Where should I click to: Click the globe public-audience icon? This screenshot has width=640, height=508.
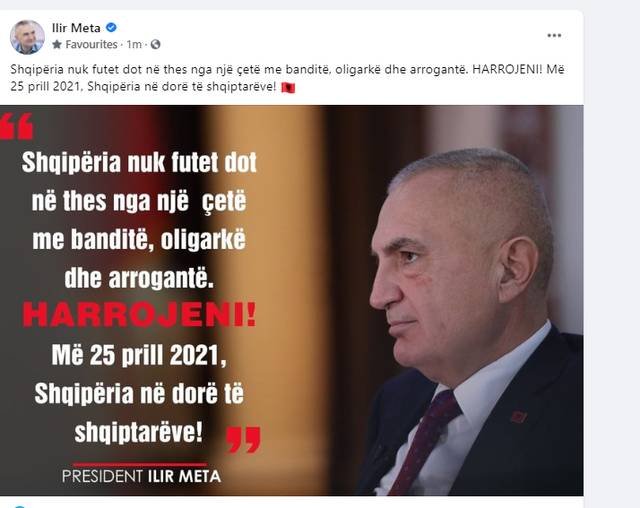156,44
